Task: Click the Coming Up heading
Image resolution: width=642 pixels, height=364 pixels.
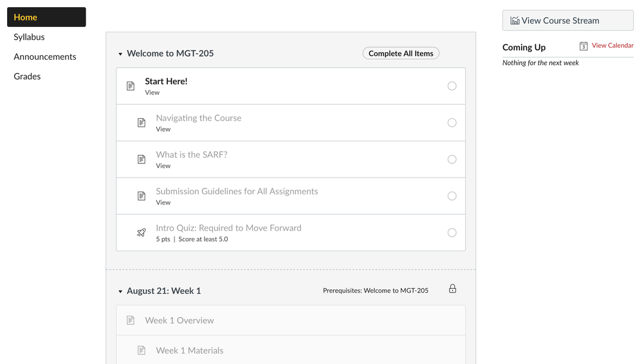Action: (x=524, y=47)
